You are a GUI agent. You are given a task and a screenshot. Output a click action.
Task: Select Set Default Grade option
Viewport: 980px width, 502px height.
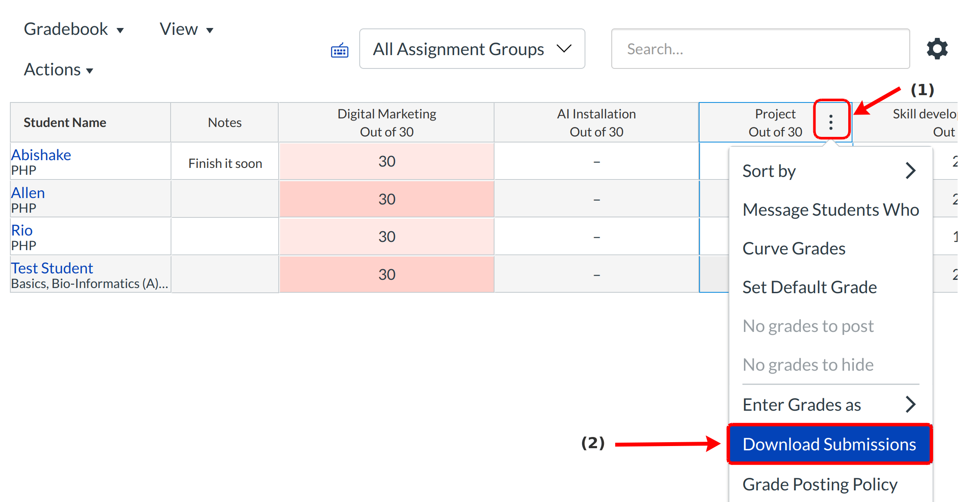(x=809, y=287)
